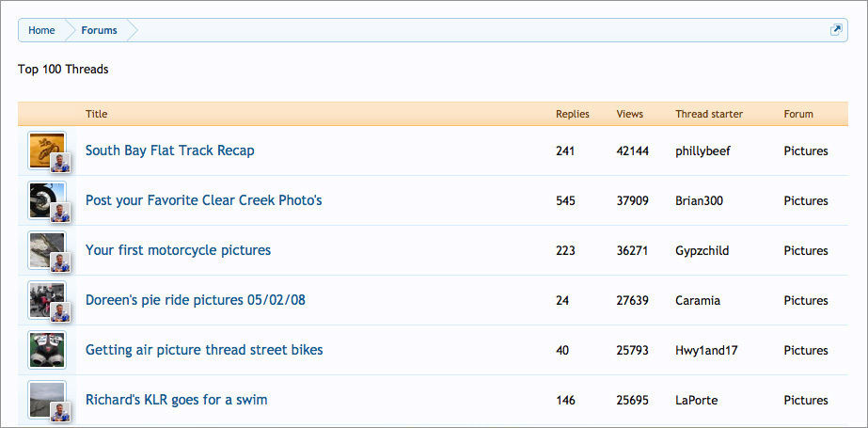Go to Home in breadcrumb
The image size is (868, 428).
coord(41,30)
